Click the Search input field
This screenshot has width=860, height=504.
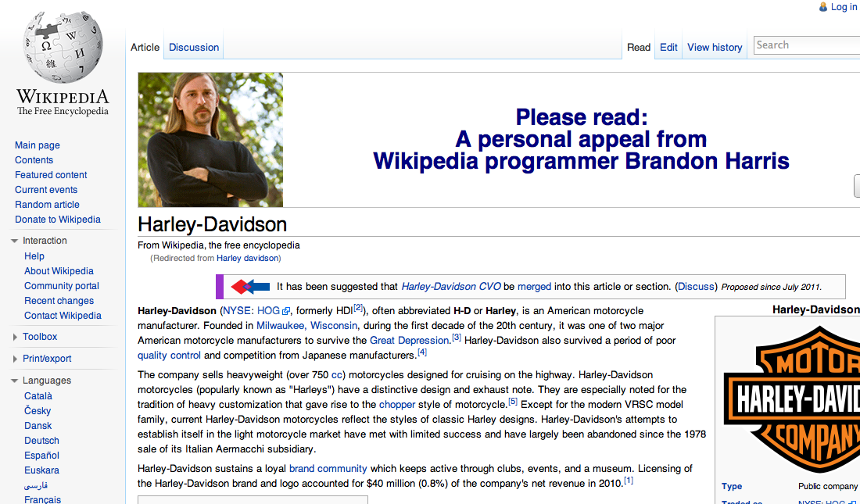[x=805, y=45]
